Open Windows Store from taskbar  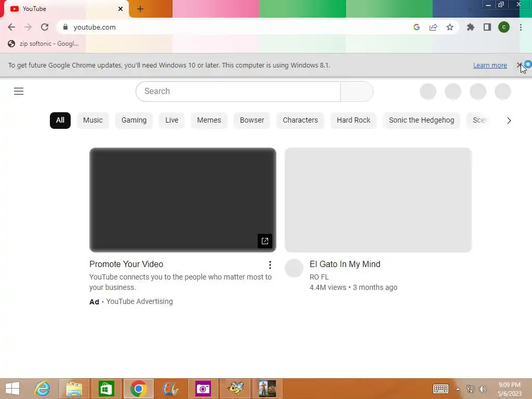[106, 389]
